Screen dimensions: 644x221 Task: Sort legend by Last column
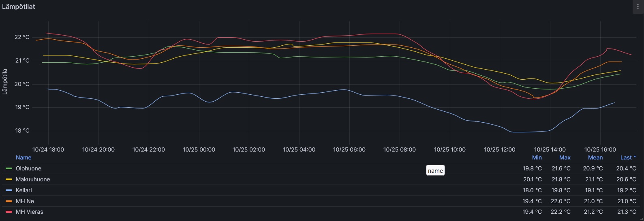(x=628, y=157)
